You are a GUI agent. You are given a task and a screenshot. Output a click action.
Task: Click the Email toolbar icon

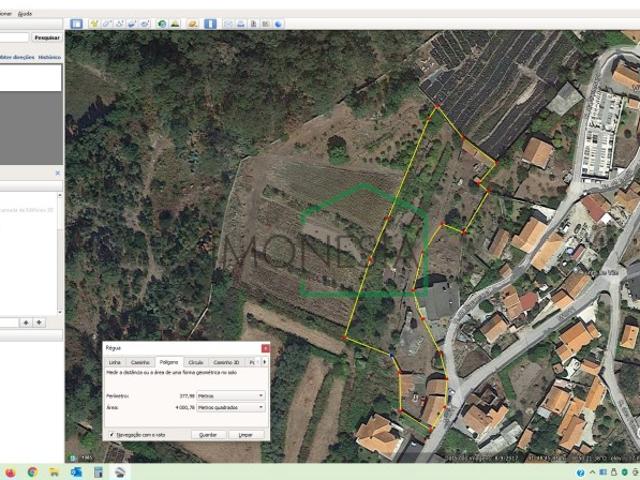tap(228, 23)
